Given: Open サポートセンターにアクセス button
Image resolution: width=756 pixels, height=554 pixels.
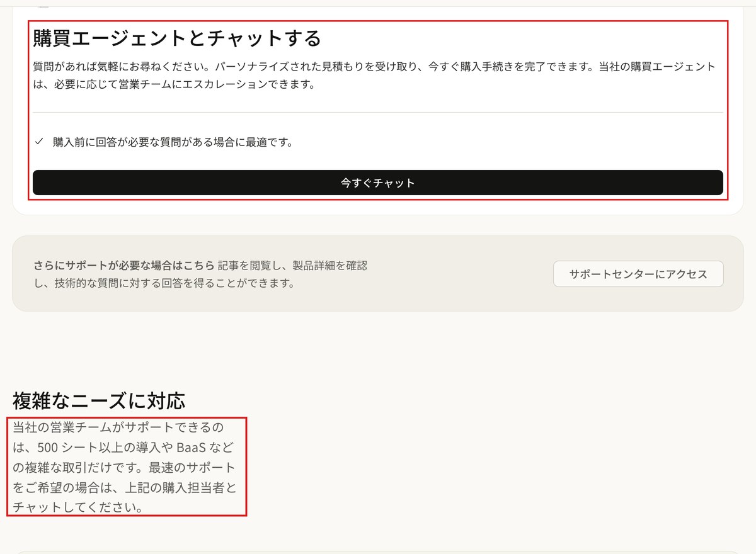Looking at the screenshot, I should (638, 274).
